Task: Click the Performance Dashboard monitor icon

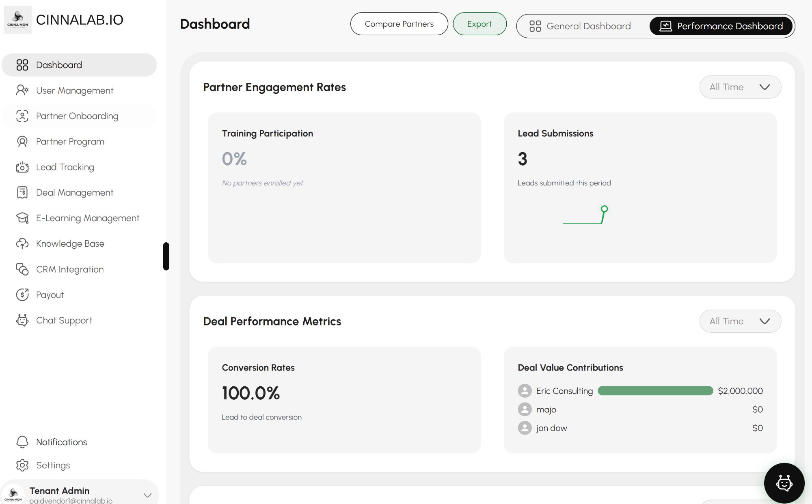Action: 666,26
